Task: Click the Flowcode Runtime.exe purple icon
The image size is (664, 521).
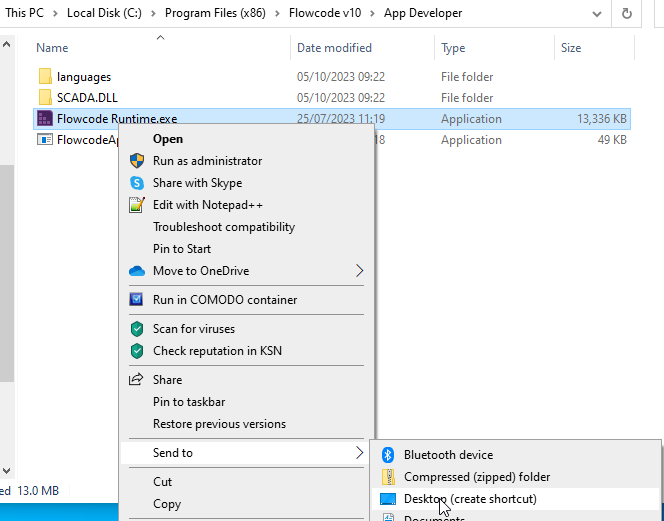Action: (45, 119)
